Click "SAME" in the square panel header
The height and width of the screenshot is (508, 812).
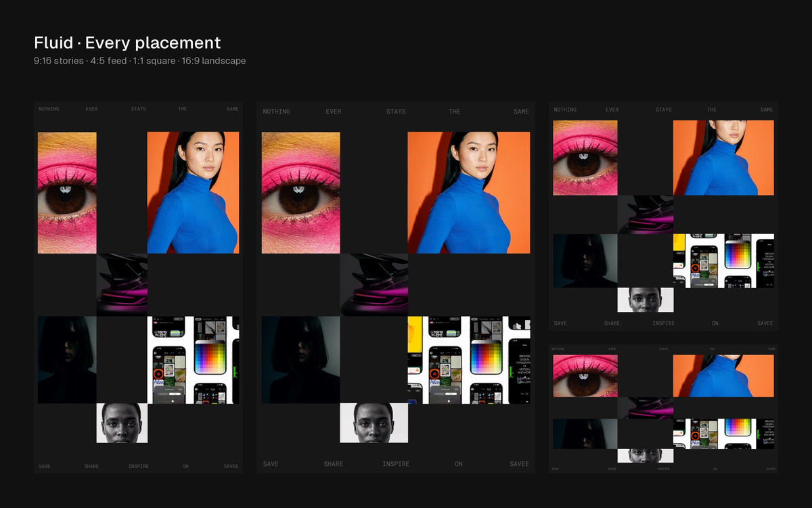coord(767,110)
